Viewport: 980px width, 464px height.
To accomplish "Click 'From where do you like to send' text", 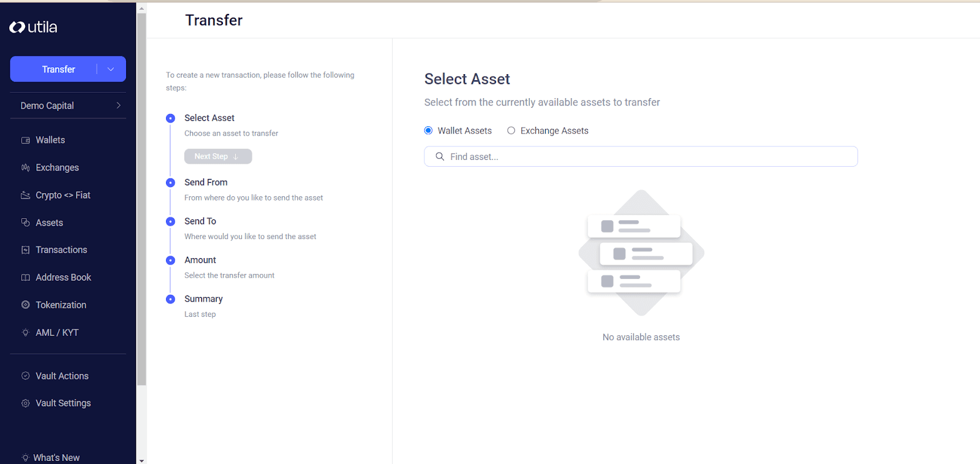I will pos(254,198).
